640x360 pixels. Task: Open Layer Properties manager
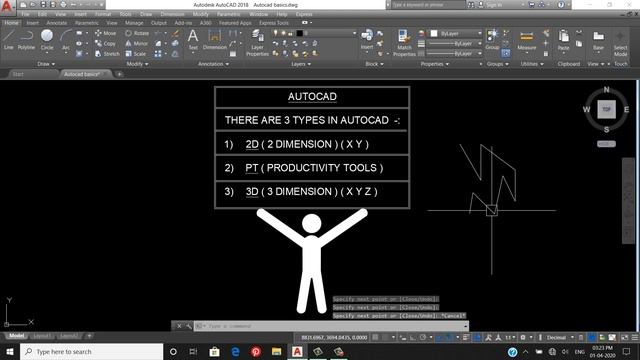tap(257, 42)
